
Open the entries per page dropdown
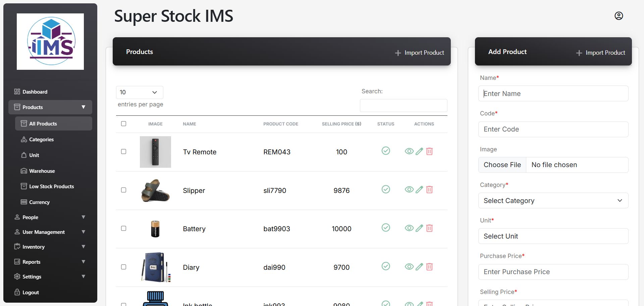pos(140,92)
